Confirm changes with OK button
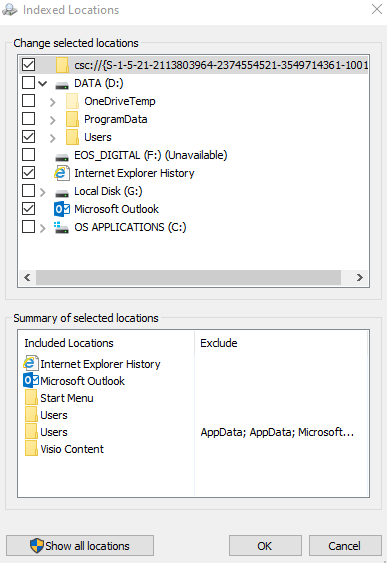The height and width of the screenshot is (563, 387). [265, 546]
